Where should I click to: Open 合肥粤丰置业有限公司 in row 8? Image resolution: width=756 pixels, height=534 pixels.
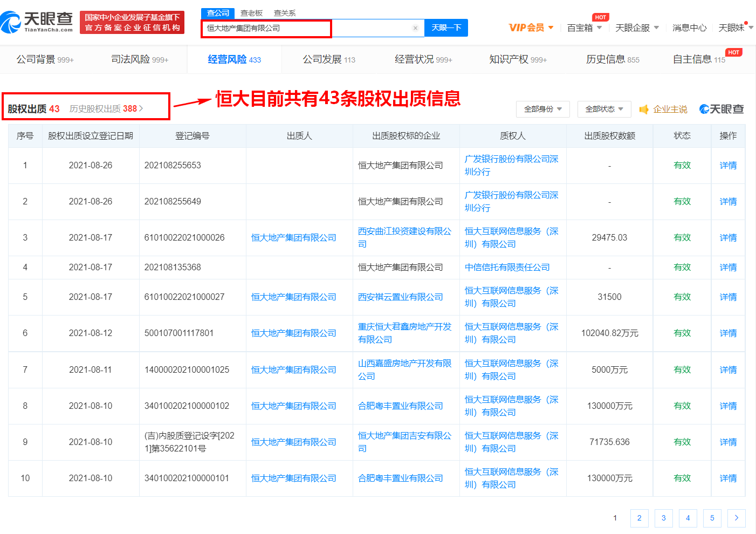(400, 406)
